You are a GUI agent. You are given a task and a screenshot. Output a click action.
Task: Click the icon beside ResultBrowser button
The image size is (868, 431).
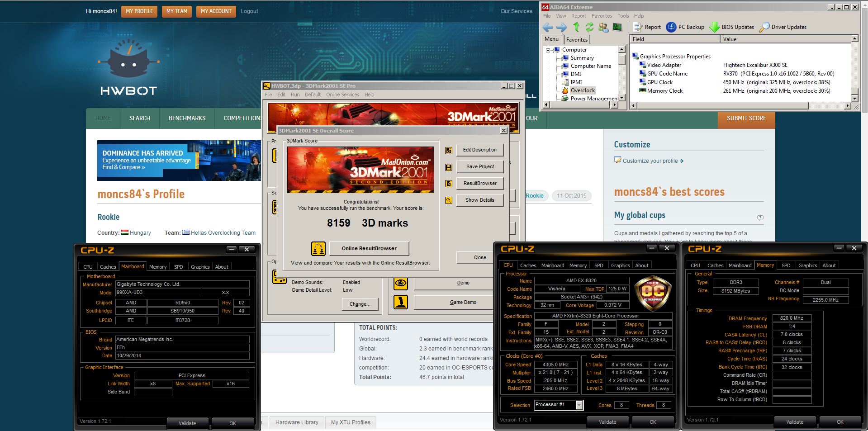[x=449, y=184]
